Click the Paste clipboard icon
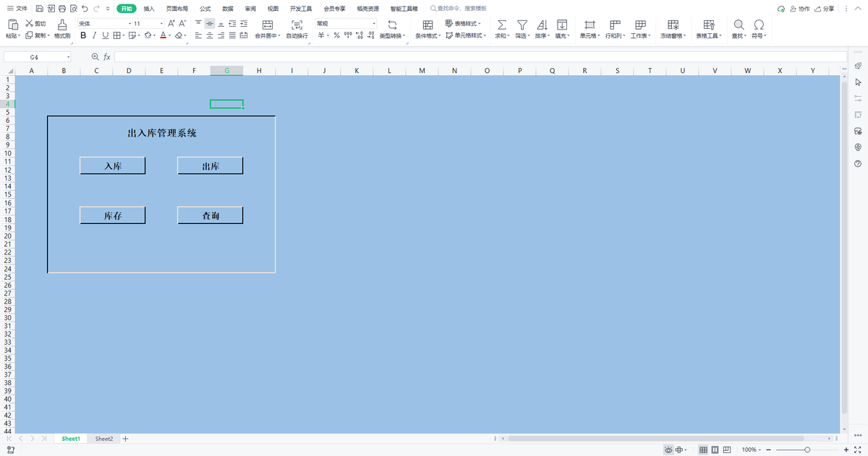868x456 pixels. [12, 25]
